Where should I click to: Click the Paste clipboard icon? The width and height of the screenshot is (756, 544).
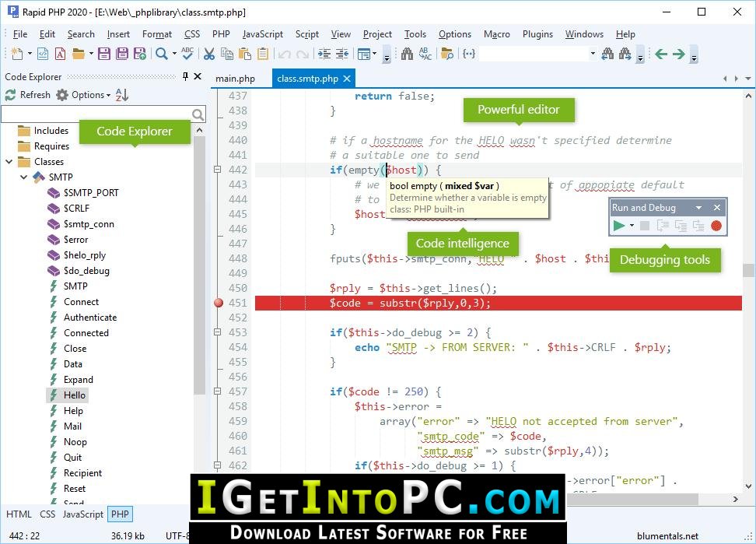coord(245,54)
